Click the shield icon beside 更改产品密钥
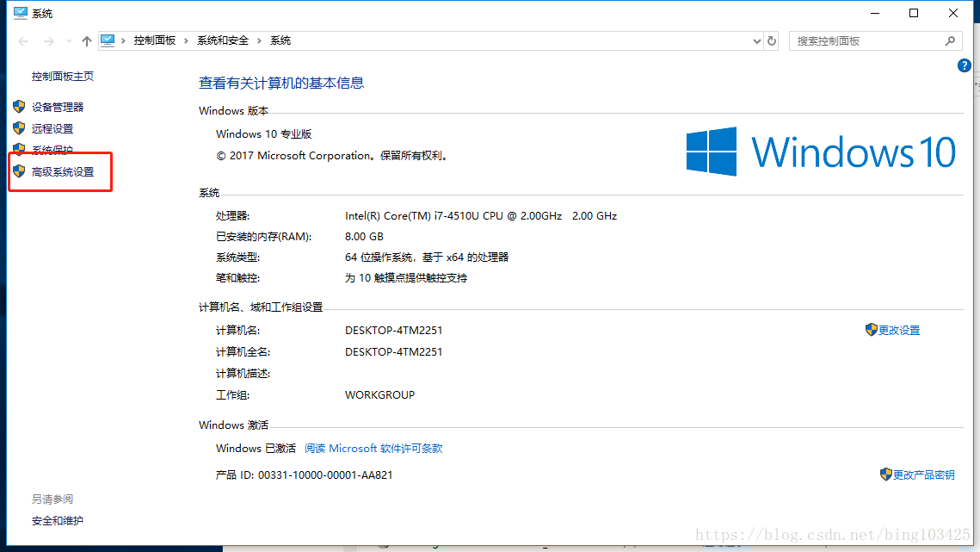Image resolution: width=980 pixels, height=552 pixels. (x=885, y=474)
